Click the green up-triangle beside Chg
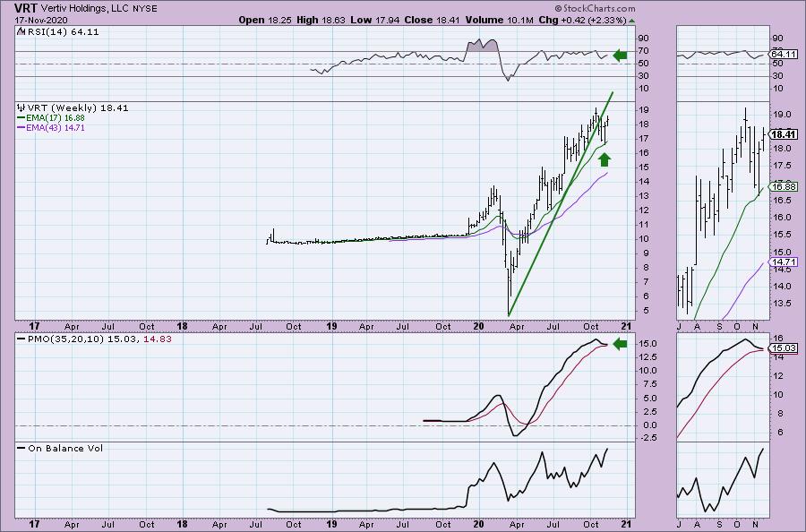This screenshot has width=806, height=532. click(x=631, y=21)
